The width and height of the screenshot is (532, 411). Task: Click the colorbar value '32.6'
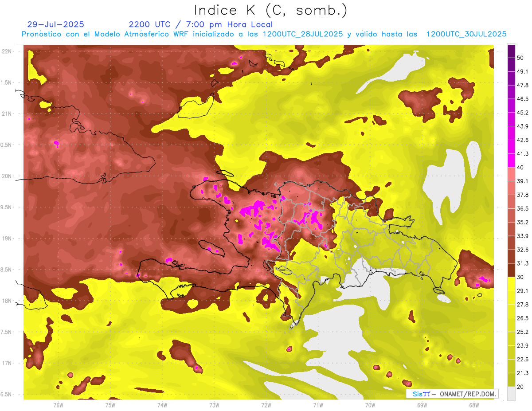tap(523, 250)
